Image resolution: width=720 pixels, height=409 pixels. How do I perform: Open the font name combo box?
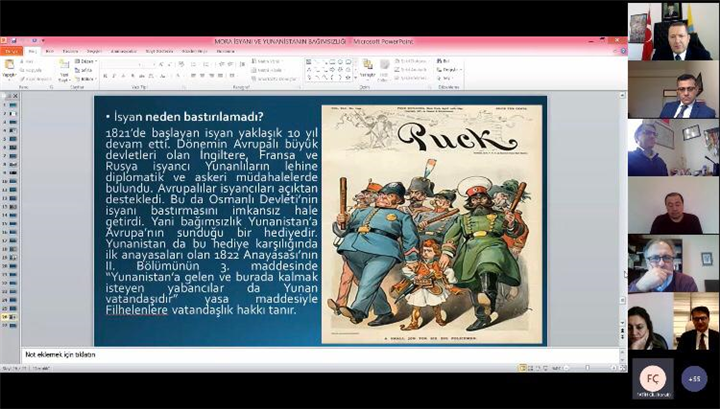[119, 65]
